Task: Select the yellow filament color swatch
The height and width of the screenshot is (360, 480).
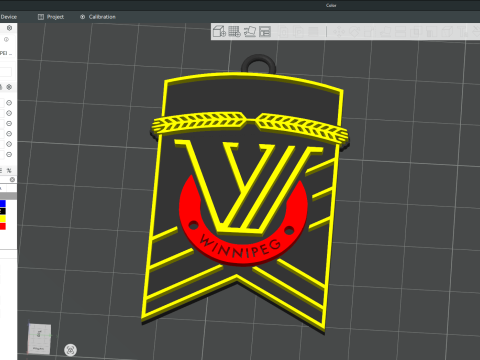Action: 3,219
